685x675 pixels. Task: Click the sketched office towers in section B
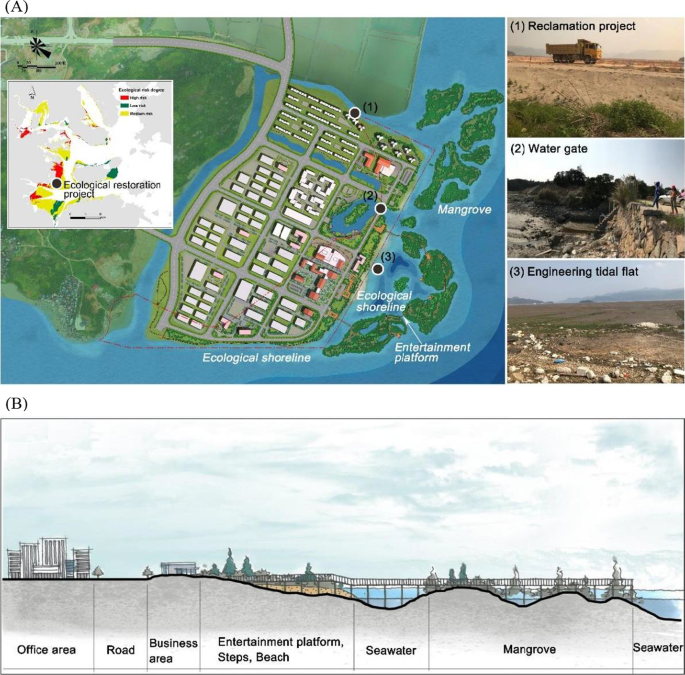[x=49, y=558]
